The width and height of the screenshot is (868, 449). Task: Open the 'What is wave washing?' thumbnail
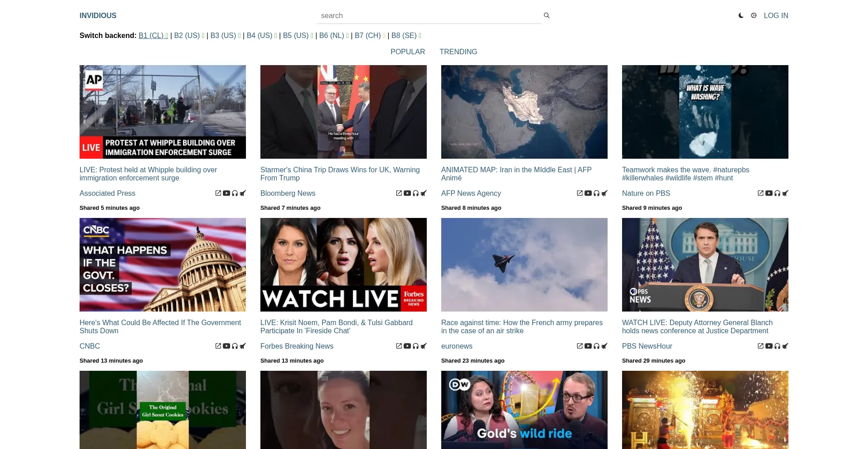(x=705, y=112)
